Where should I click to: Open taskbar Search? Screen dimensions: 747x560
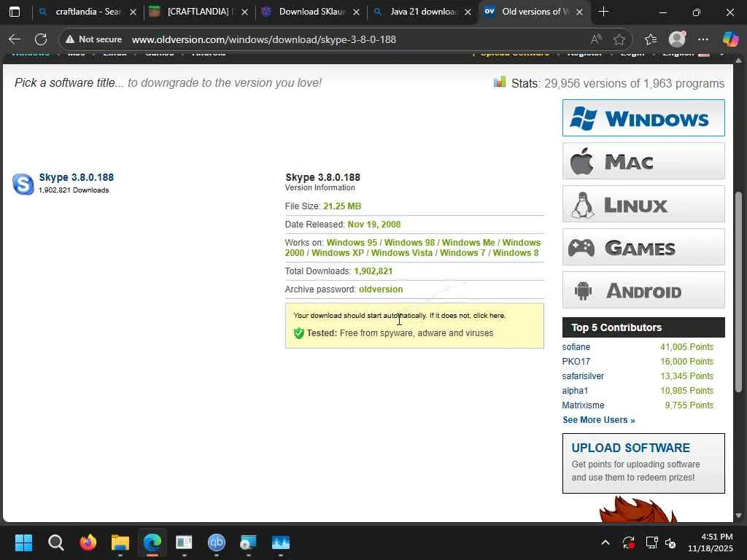pyautogui.click(x=55, y=542)
